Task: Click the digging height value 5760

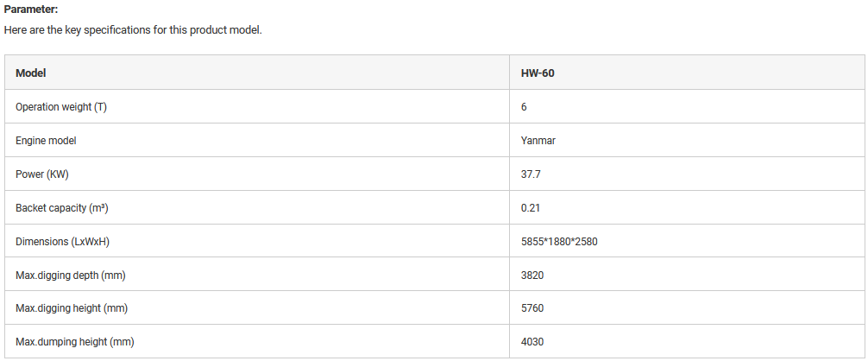Action: pyautogui.click(x=532, y=308)
